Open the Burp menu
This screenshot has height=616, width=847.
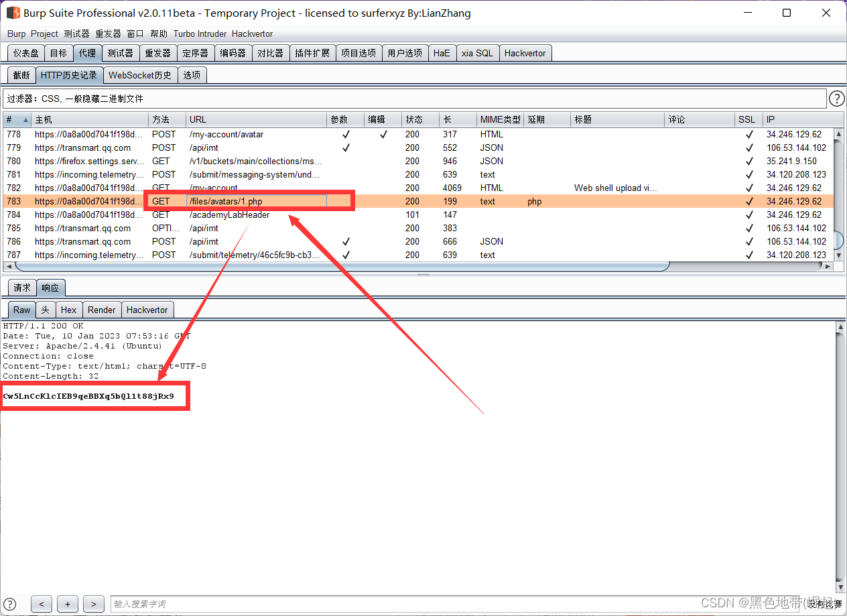(x=17, y=34)
